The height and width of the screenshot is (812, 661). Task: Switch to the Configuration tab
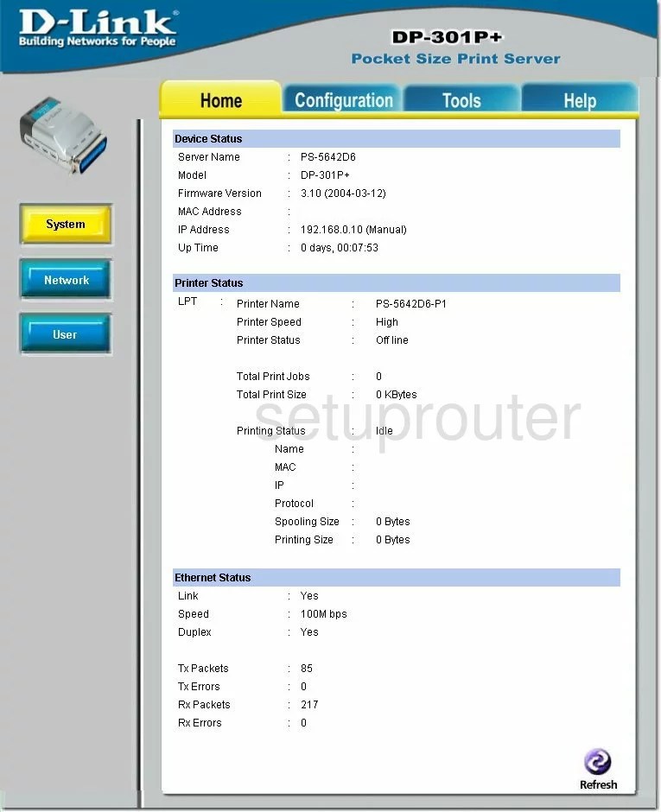(x=343, y=100)
